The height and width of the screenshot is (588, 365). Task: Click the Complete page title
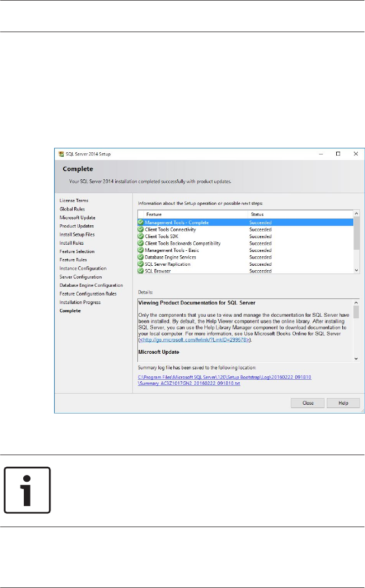point(78,169)
